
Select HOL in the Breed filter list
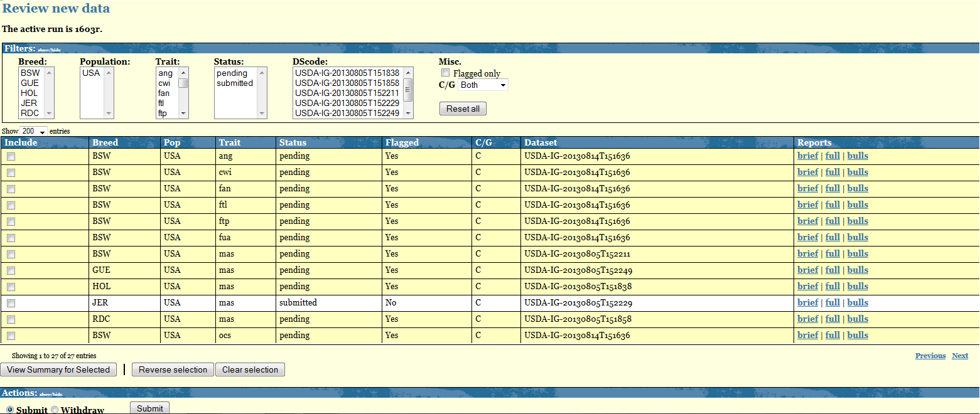click(30, 93)
